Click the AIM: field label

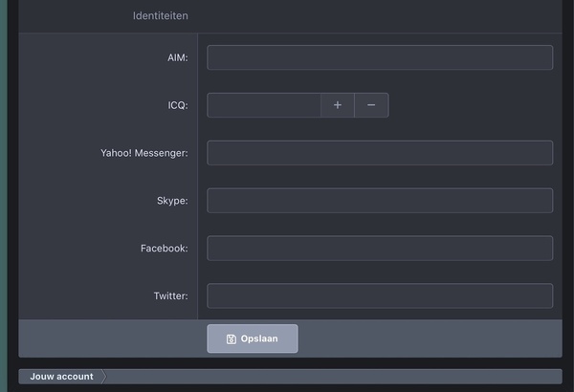click(x=177, y=58)
